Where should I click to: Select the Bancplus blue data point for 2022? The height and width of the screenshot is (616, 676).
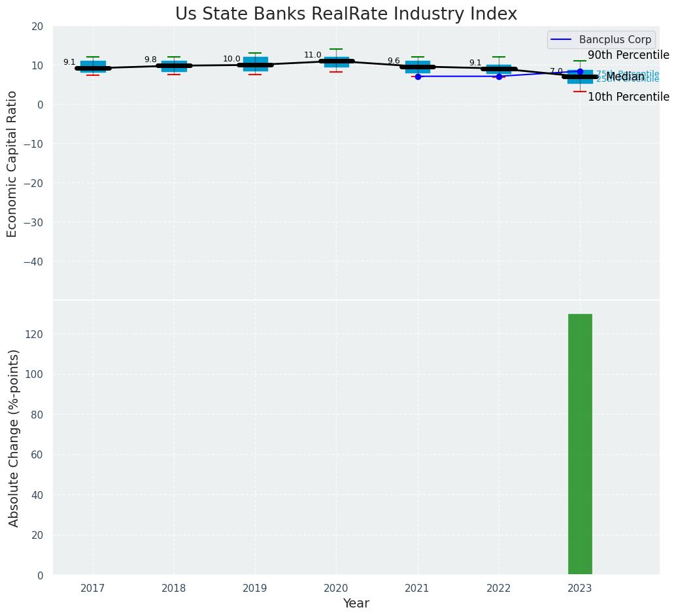click(499, 77)
